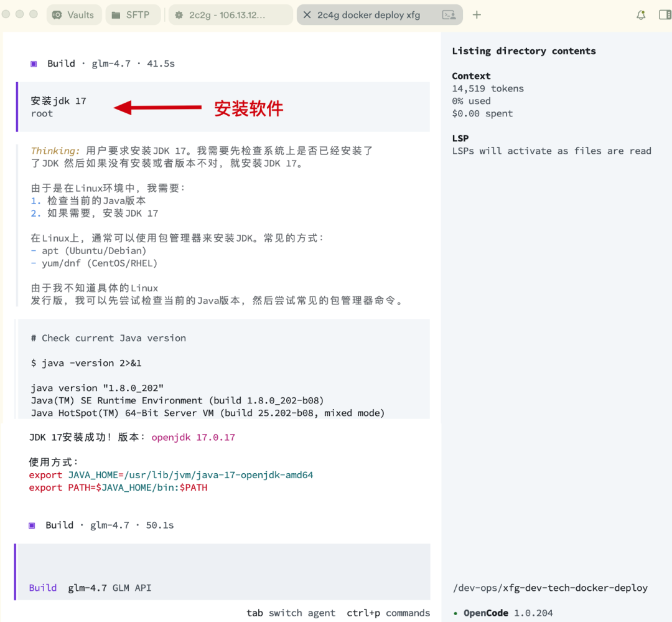Click the second Build square icon at 50.1s
This screenshot has height=622, width=672.
32,525
